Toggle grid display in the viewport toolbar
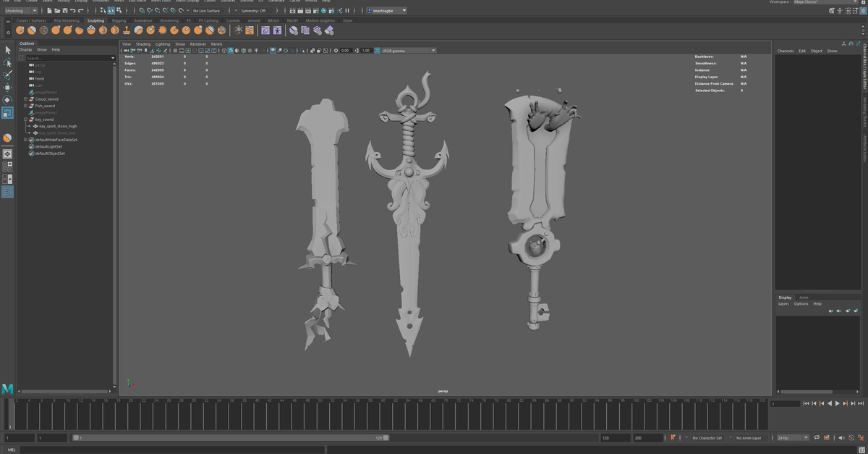 click(175, 51)
